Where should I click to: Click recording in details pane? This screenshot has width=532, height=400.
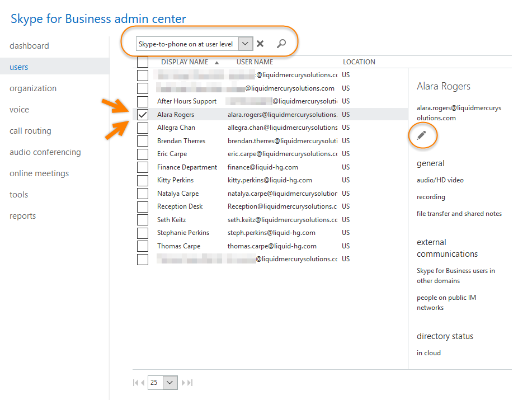[431, 197]
